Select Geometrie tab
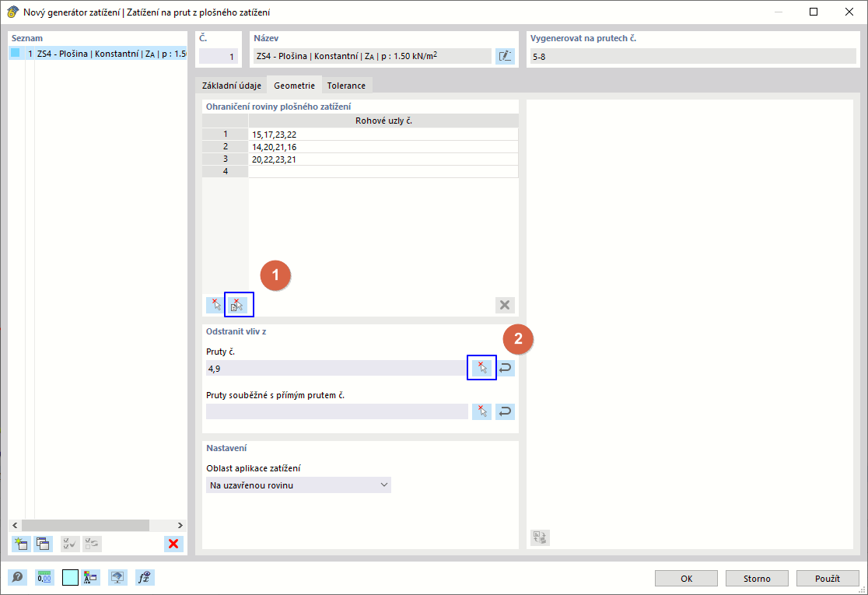The image size is (868, 595). [x=295, y=86]
